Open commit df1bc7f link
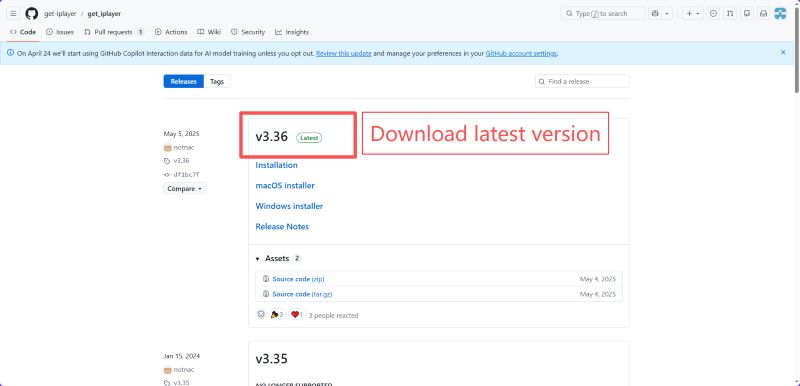The width and height of the screenshot is (800, 386). click(186, 174)
